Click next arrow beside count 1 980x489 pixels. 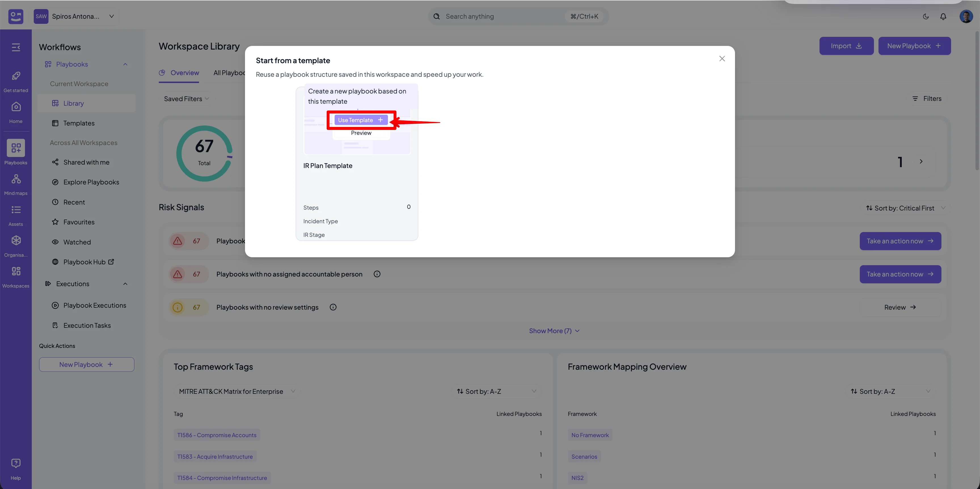(921, 161)
